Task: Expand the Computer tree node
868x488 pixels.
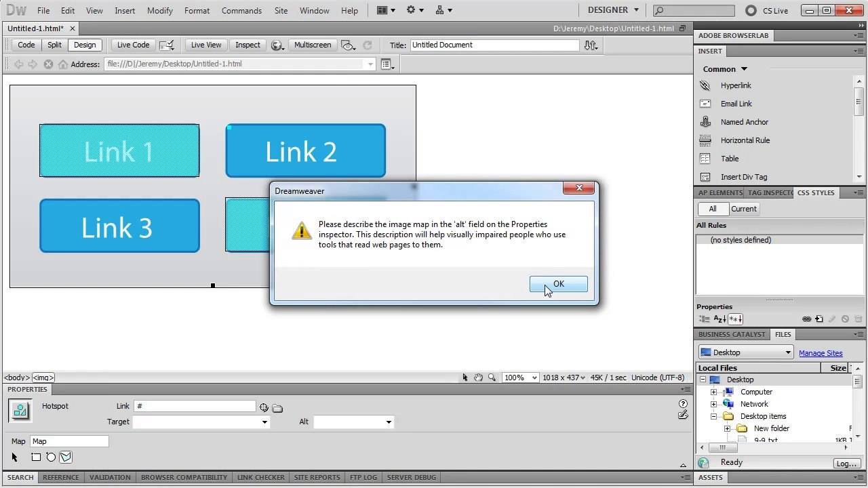Action: coord(713,392)
